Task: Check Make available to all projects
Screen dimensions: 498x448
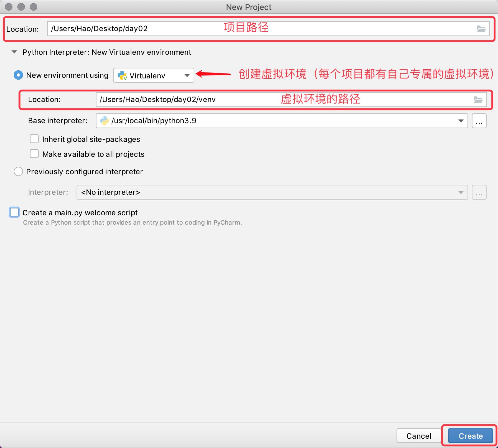Action: pos(34,154)
